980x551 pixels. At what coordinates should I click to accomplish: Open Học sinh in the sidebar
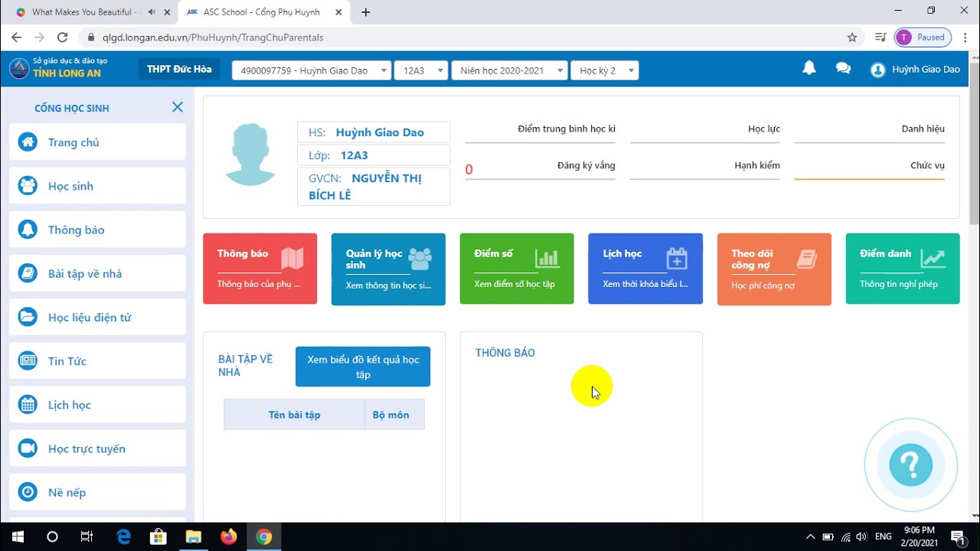(97, 186)
